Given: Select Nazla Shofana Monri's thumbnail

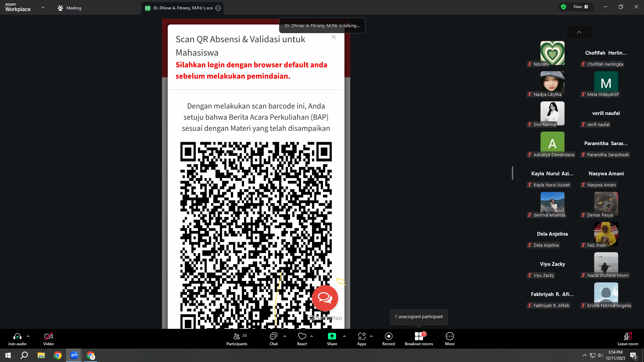Looking at the screenshot, I should click(x=606, y=264).
